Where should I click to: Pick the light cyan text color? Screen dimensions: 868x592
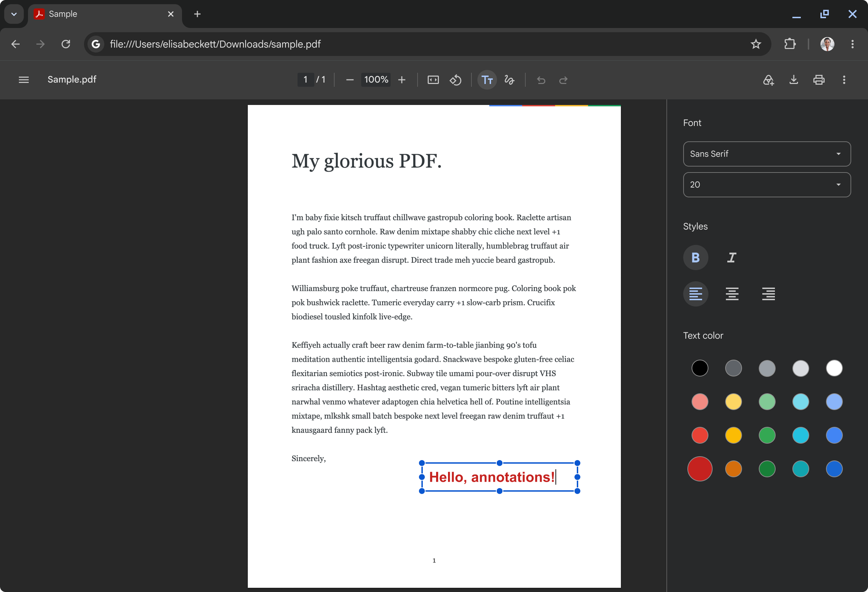(800, 402)
